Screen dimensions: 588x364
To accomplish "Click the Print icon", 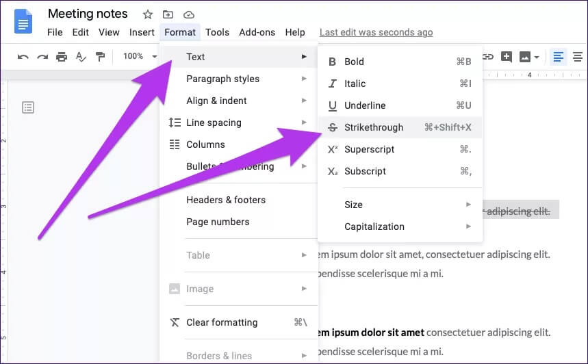I will click(x=62, y=57).
